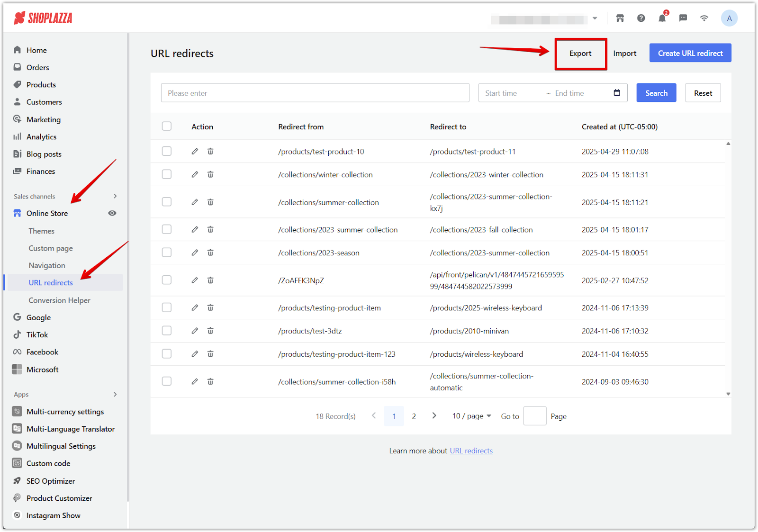
Task: Edit the /products/testing-product-item-123 redirect
Action: click(195, 354)
